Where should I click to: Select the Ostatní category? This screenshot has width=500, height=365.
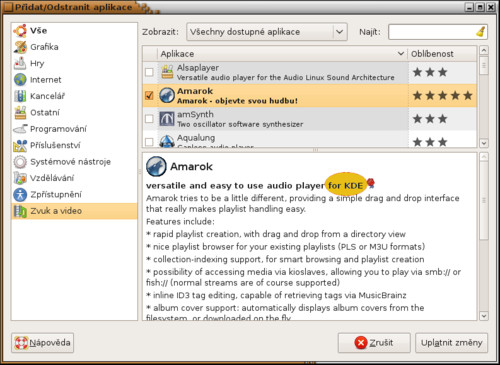(74, 112)
